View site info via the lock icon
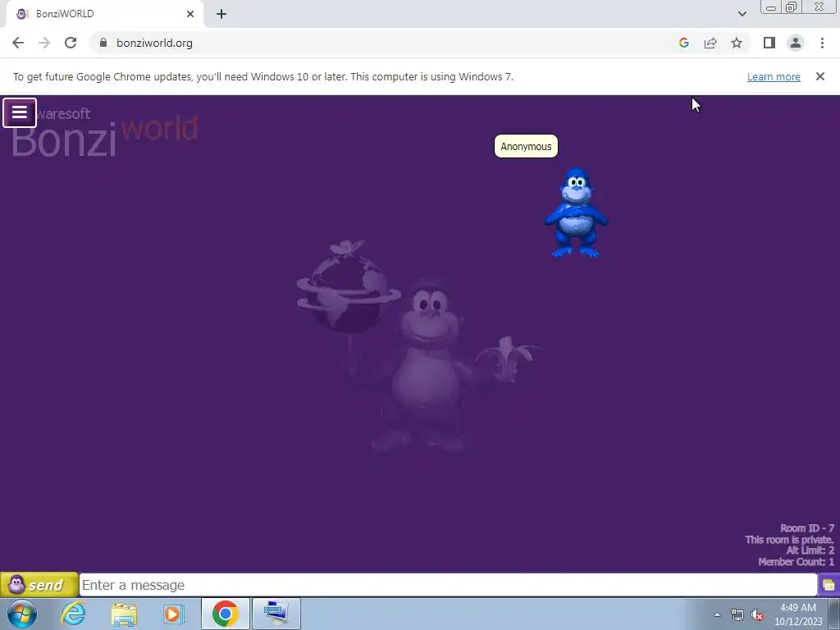Screen dimensions: 840x630 click(x=103, y=43)
